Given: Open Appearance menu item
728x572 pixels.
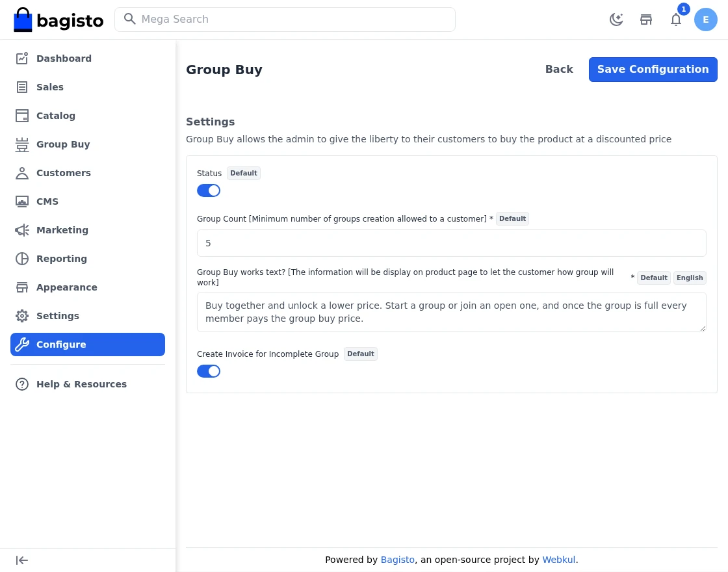Looking at the screenshot, I should point(88,287).
